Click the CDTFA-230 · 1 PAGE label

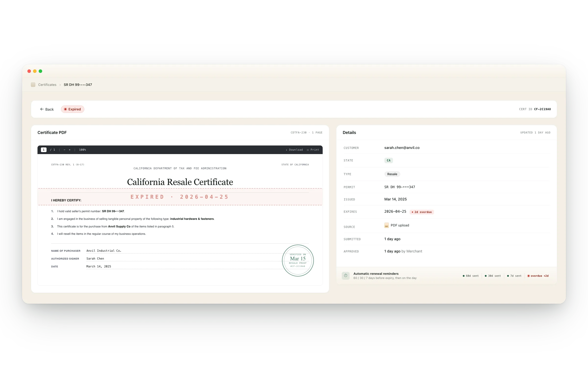pyautogui.click(x=306, y=132)
